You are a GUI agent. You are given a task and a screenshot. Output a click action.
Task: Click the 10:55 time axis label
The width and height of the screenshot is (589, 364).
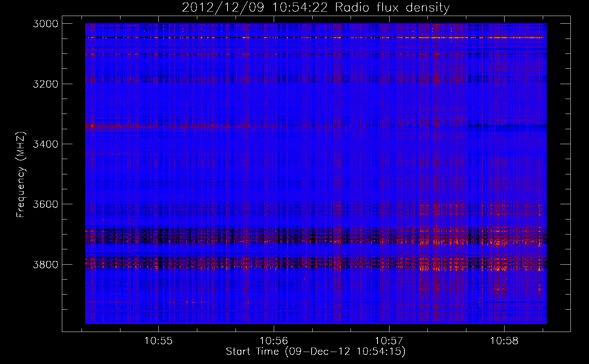tap(158, 341)
